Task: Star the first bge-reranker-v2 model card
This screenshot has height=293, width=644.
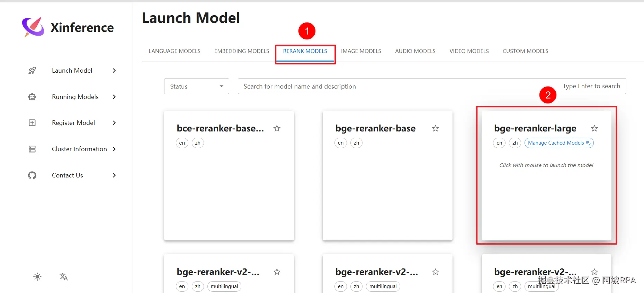Action: [277, 272]
